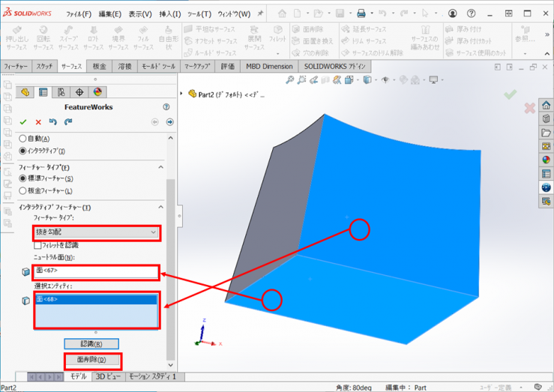Enable the フィレットを認識 checkbox
The height and width of the screenshot is (392, 554).
37,245
